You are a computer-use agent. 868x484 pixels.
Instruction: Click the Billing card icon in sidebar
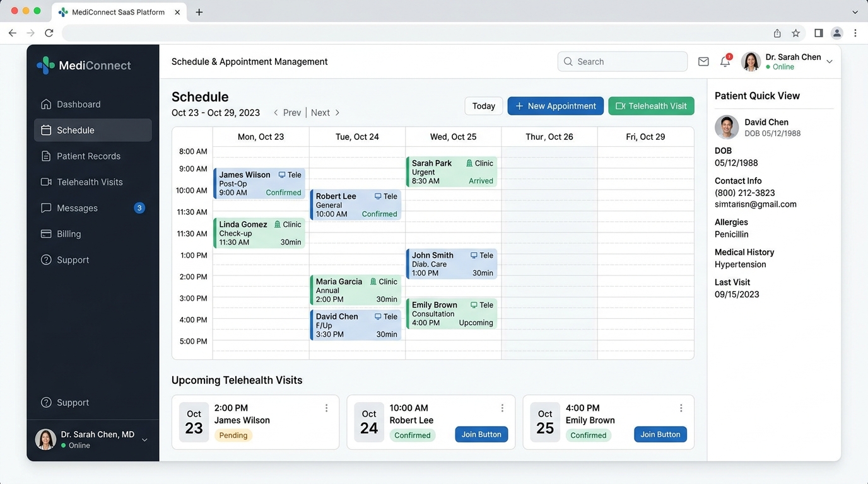tap(46, 233)
